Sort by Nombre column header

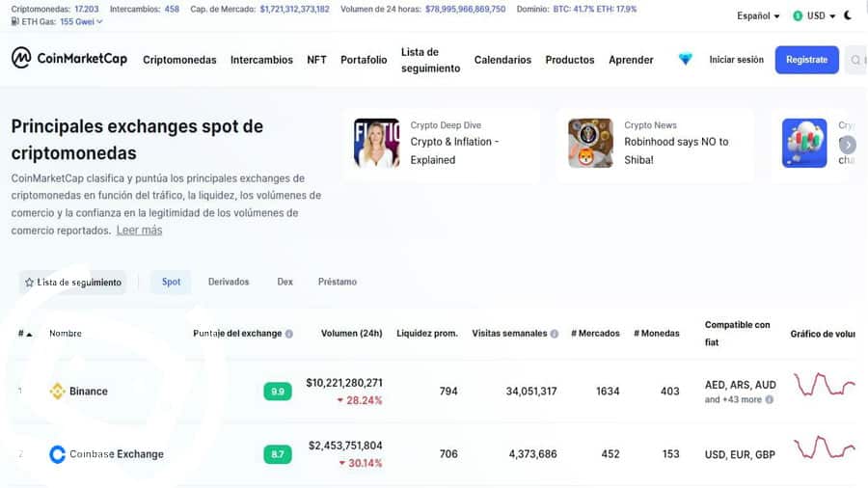[66, 333]
